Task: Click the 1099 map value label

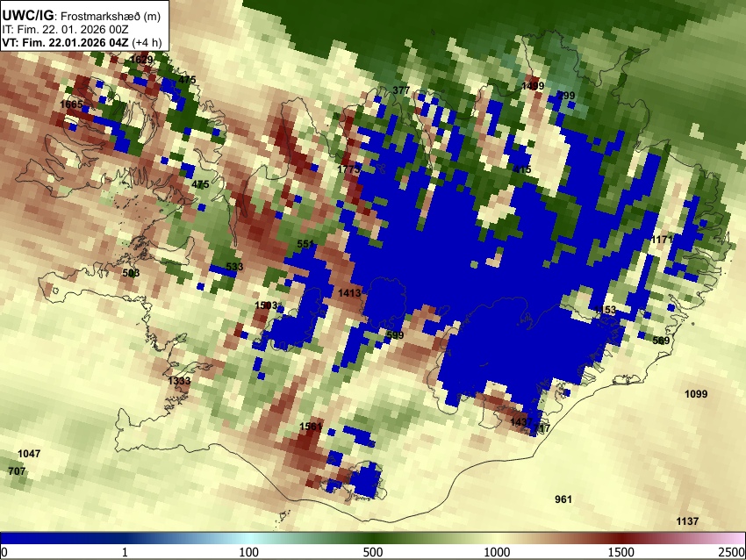Action: [x=696, y=394]
